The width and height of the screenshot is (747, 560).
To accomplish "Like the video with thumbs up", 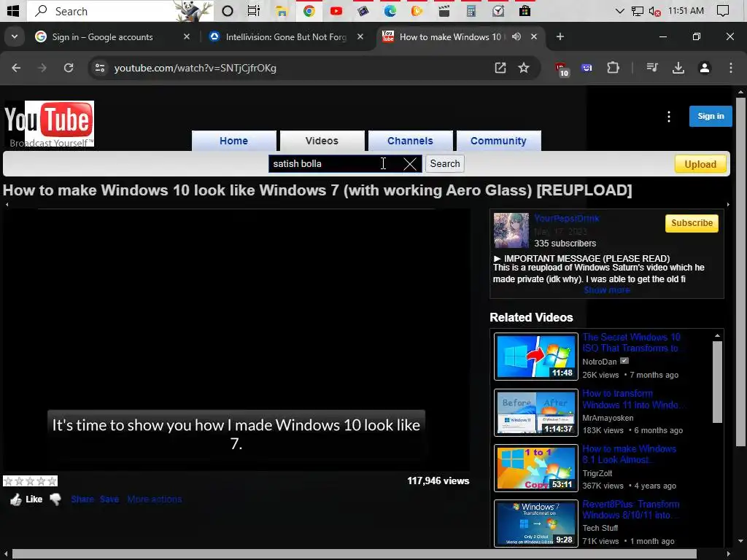I will point(16,499).
